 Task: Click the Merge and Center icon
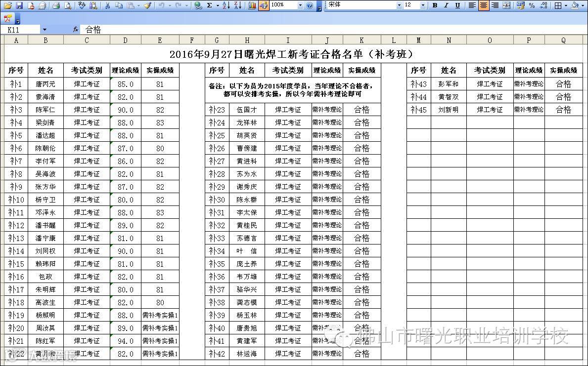[506, 5]
